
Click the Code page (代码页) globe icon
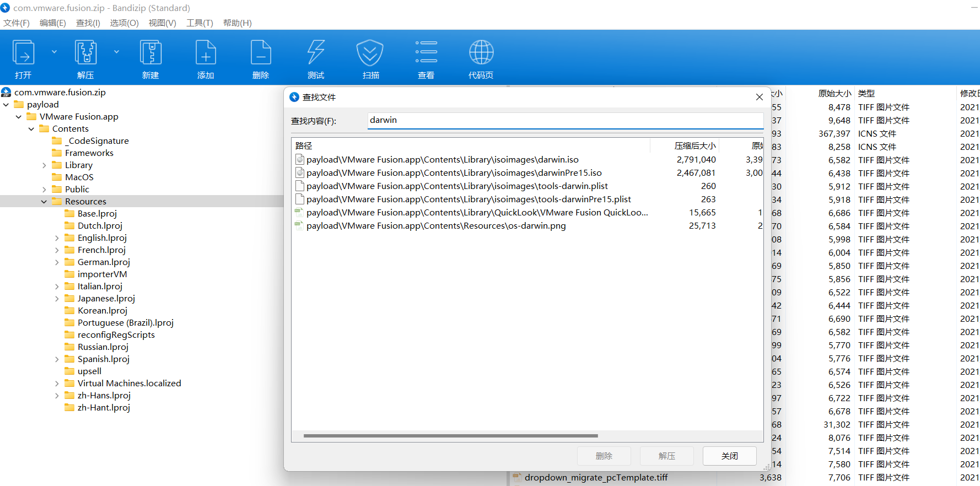point(481,53)
